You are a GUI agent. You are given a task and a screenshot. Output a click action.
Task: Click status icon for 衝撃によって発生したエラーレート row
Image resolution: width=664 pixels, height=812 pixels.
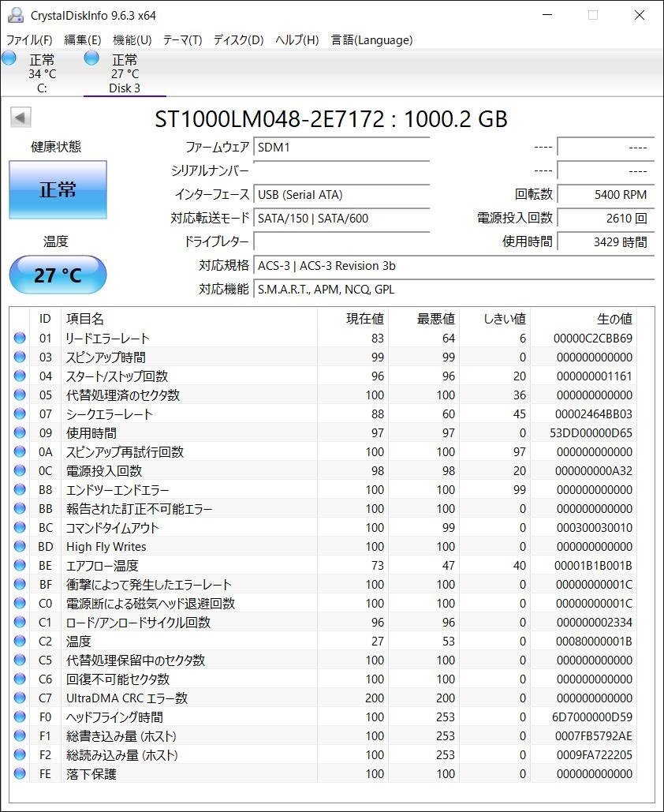point(20,584)
